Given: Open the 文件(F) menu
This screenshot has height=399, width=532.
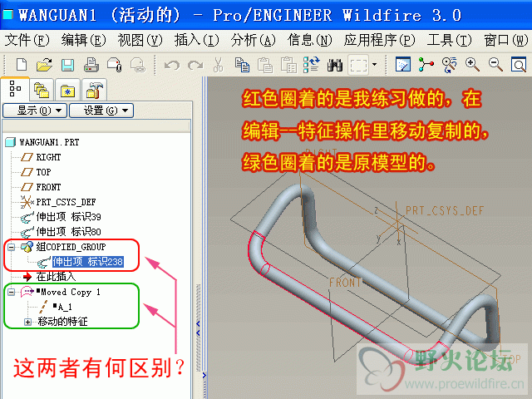Looking at the screenshot, I should click(27, 41).
